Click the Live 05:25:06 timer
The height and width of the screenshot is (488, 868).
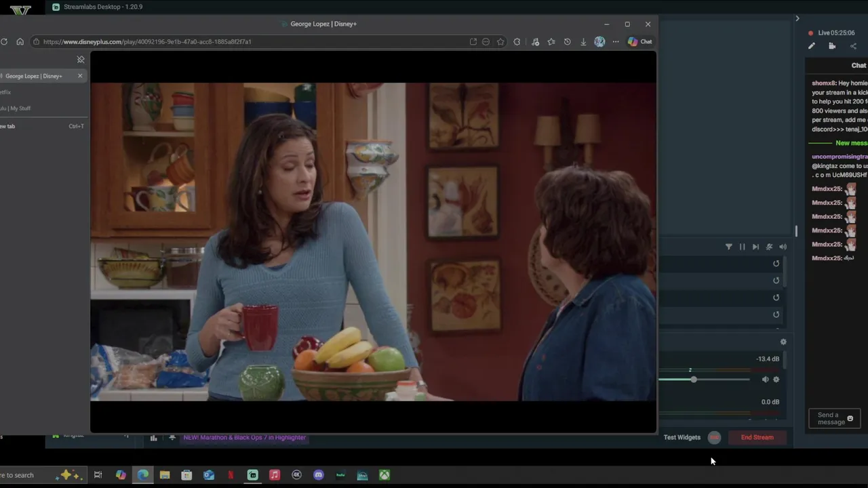pyautogui.click(x=836, y=33)
